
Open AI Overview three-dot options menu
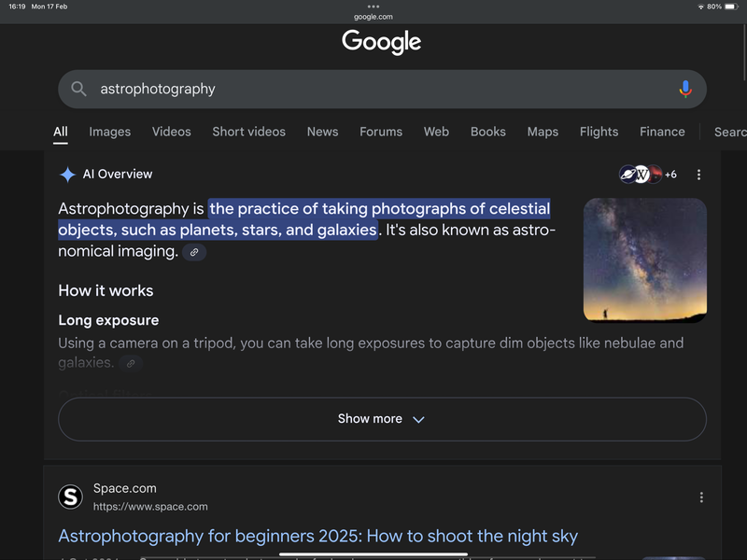698,175
